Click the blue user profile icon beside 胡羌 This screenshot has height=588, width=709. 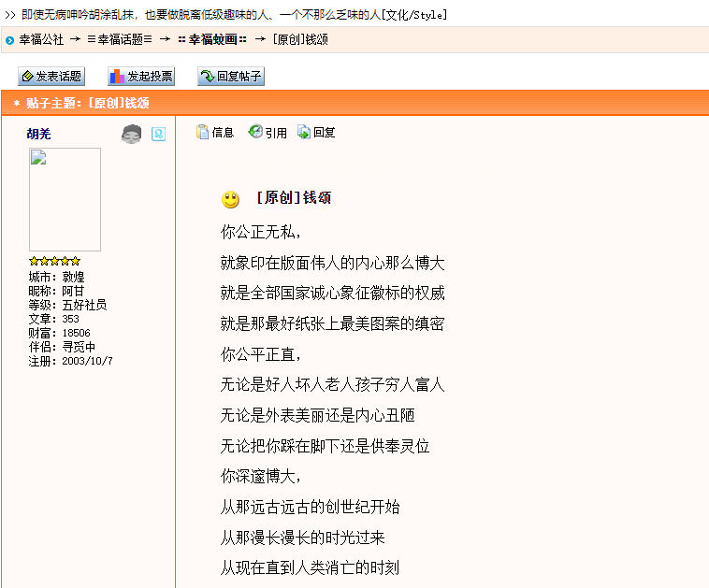coord(158,135)
